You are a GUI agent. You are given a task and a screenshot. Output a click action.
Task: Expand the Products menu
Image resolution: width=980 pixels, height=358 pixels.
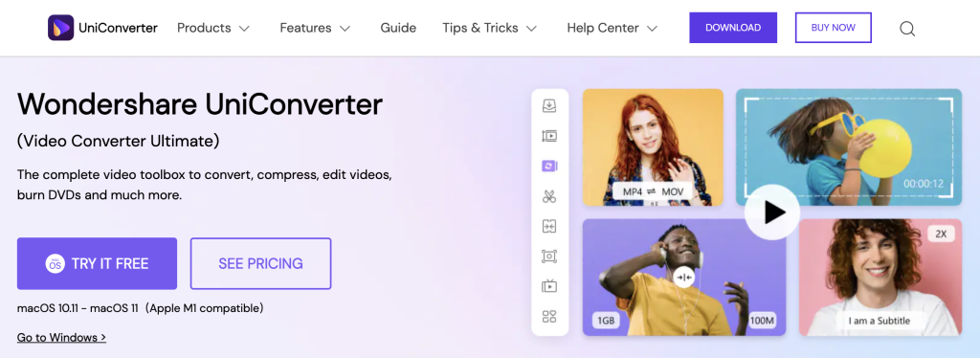click(213, 28)
